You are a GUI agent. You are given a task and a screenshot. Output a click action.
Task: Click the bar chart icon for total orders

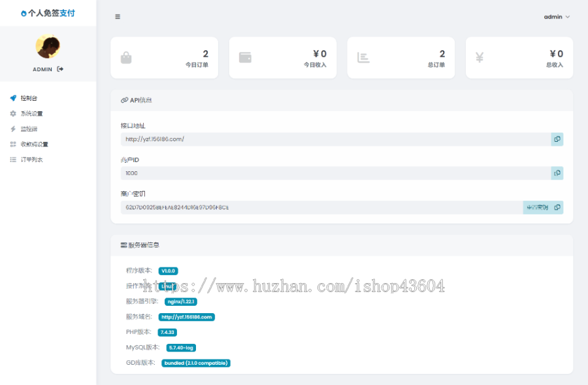(363, 58)
